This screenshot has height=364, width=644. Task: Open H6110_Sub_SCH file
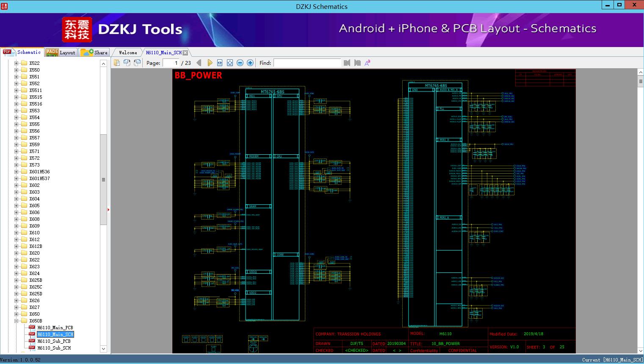tap(54, 348)
